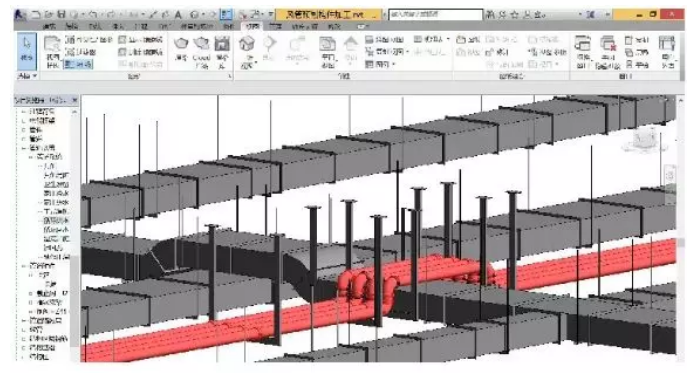Open view Filters (过滤器) tool

point(82,52)
